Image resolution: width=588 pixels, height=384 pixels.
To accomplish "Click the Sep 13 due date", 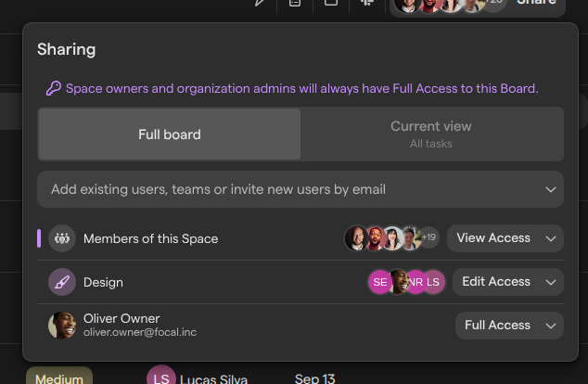I will point(315,378).
